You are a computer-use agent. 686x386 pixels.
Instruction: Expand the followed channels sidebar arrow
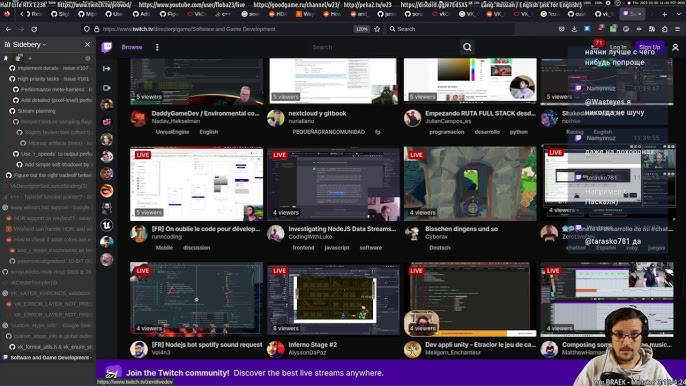[106, 69]
